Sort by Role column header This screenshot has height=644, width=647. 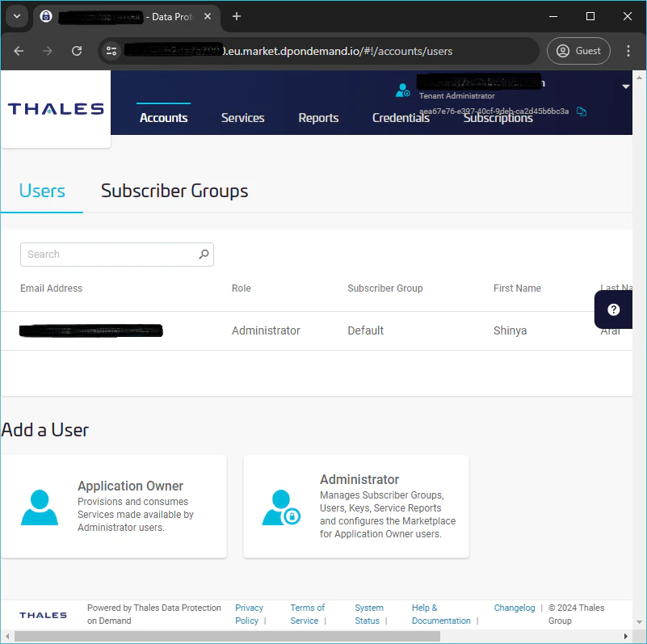click(241, 288)
